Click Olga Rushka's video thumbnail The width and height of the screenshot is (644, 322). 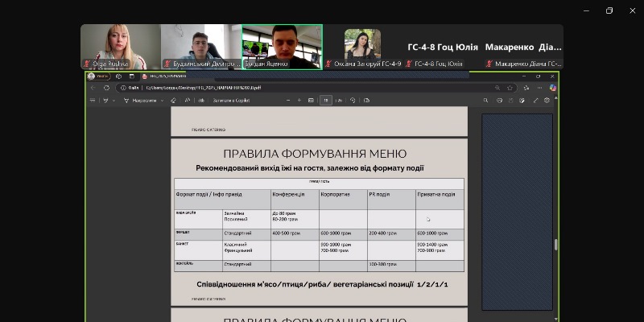120,47
